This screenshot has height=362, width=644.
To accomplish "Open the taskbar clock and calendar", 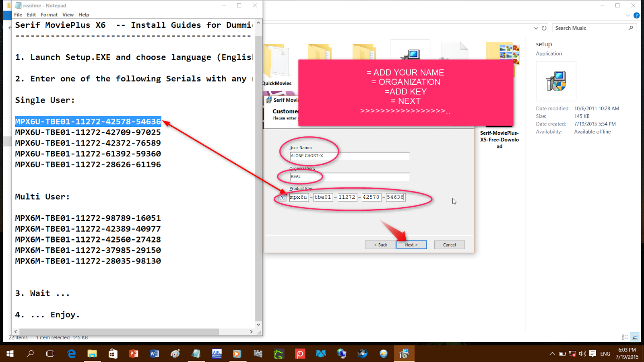I will 627,354.
